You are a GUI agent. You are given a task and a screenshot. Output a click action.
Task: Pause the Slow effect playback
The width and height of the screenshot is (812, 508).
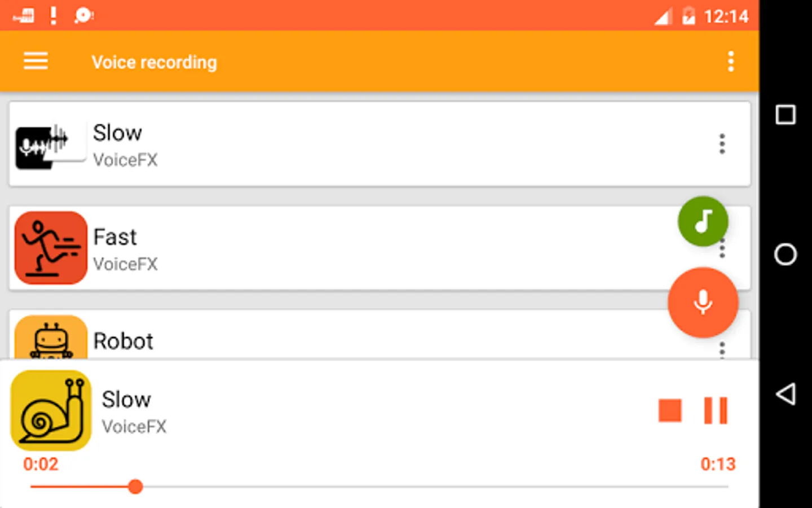tap(716, 410)
